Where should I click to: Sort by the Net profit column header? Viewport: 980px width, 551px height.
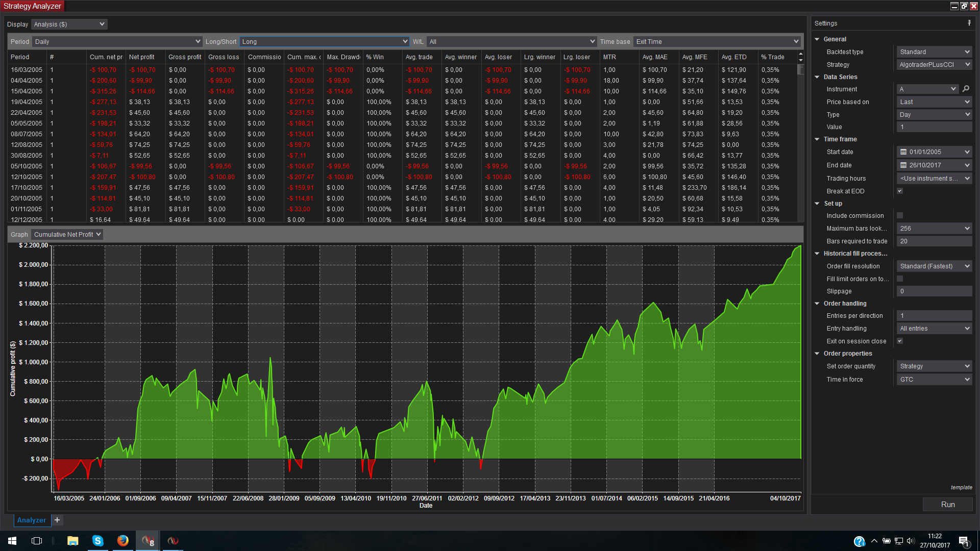[x=141, y=57]
